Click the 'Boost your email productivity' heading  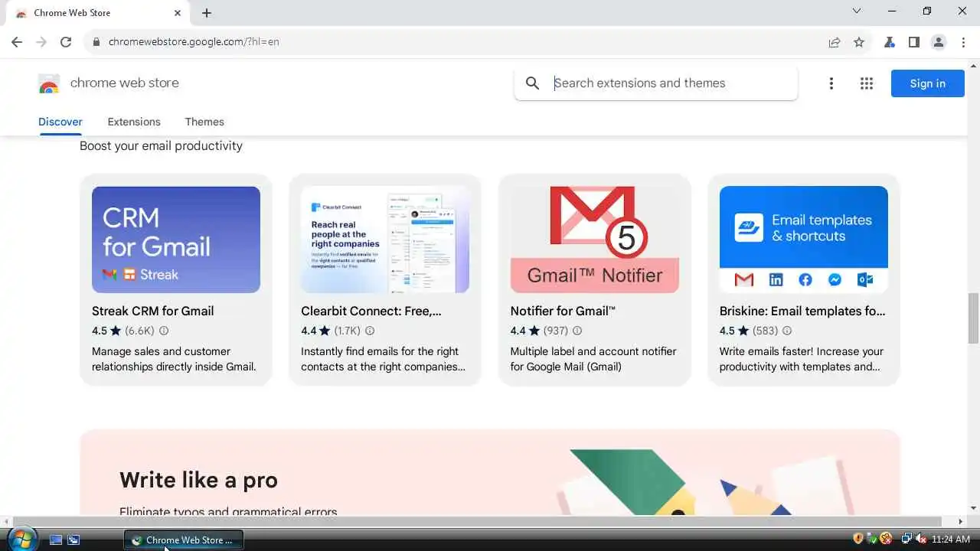[x=161, y=145]
